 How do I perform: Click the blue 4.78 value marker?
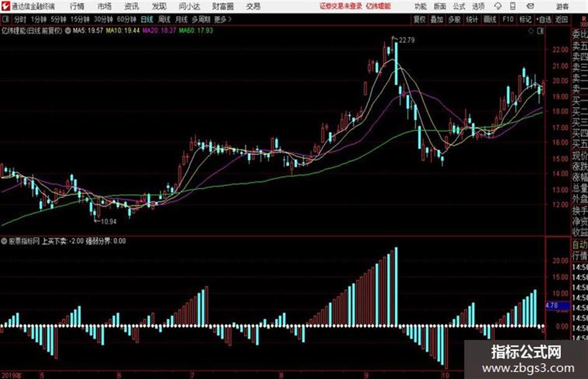point(557,306)
